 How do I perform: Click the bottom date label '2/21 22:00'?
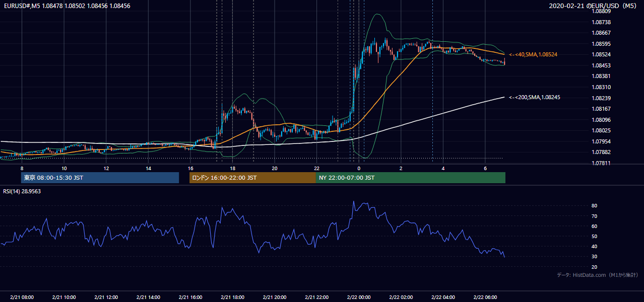point(316,297)
